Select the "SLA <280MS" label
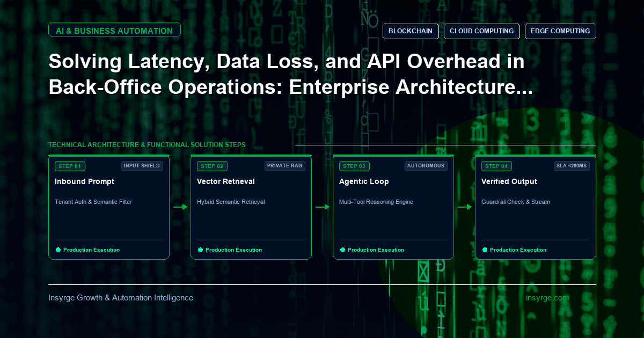 coord(572,166)
